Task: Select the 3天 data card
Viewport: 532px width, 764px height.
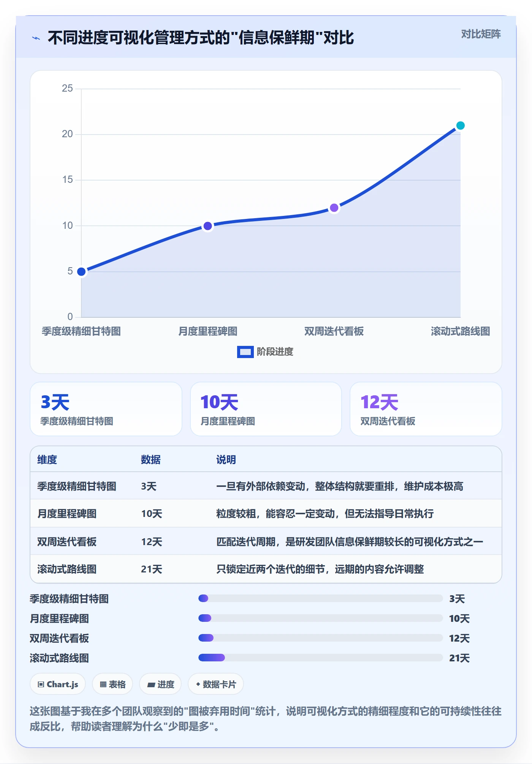Action: point(106,409)
